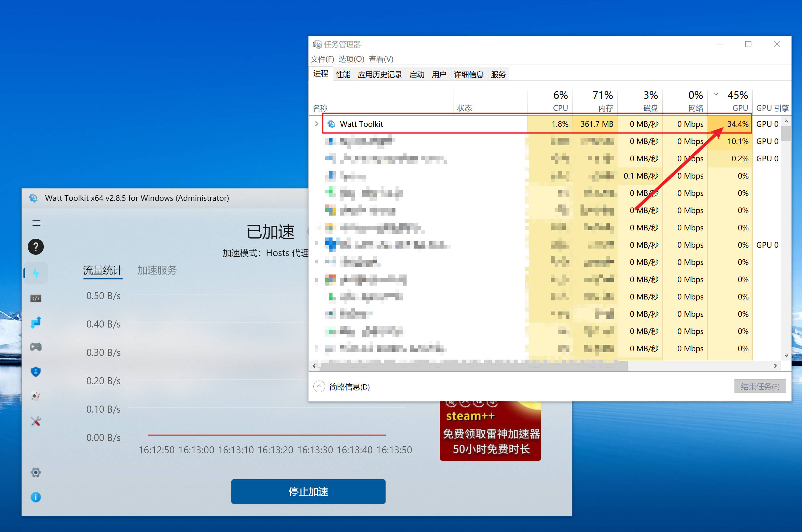This screenshot has height=532, width=802.
Task: Open the 文件(F) menu
Action: tap(322, 59)
